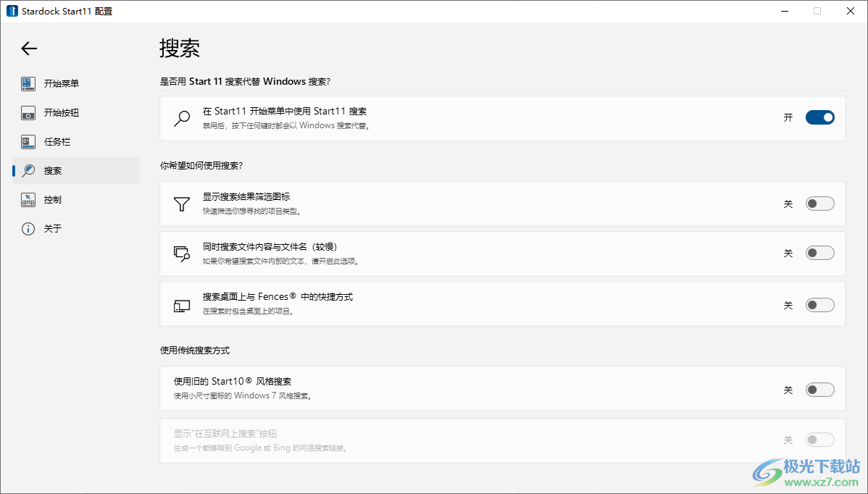Click the disabled 在互联网上搜索 toggle
This screenshot has width=868, height=494.
click(820, 440)
